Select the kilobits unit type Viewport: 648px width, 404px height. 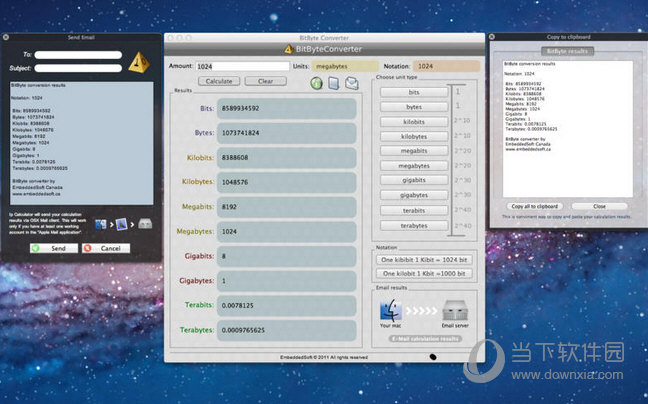[414, 122]
